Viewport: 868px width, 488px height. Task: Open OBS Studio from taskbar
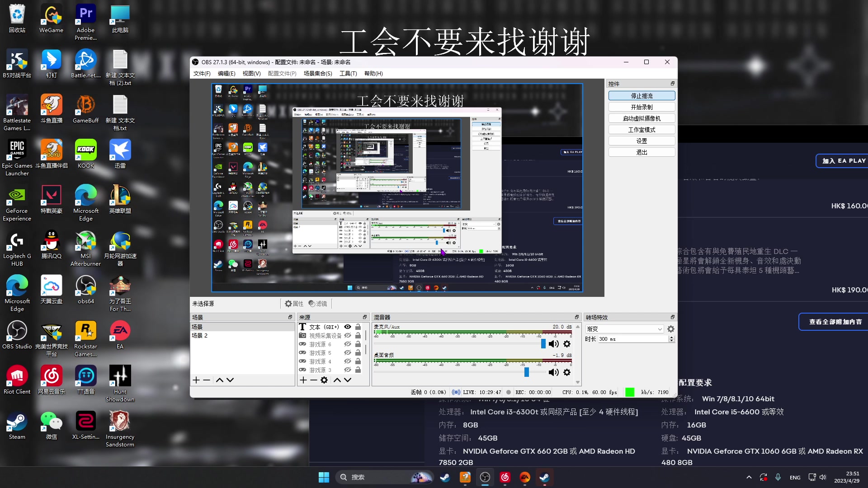pos(485,477)
